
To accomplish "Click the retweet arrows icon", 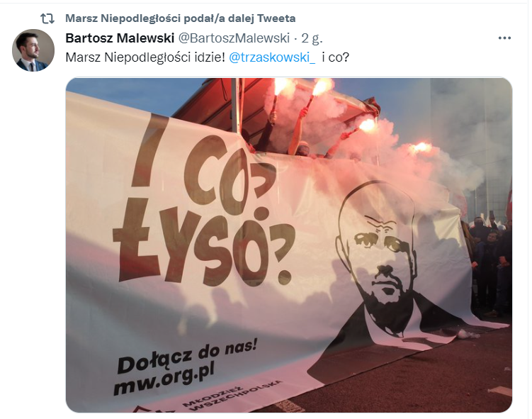I will [x=47, y=18].
